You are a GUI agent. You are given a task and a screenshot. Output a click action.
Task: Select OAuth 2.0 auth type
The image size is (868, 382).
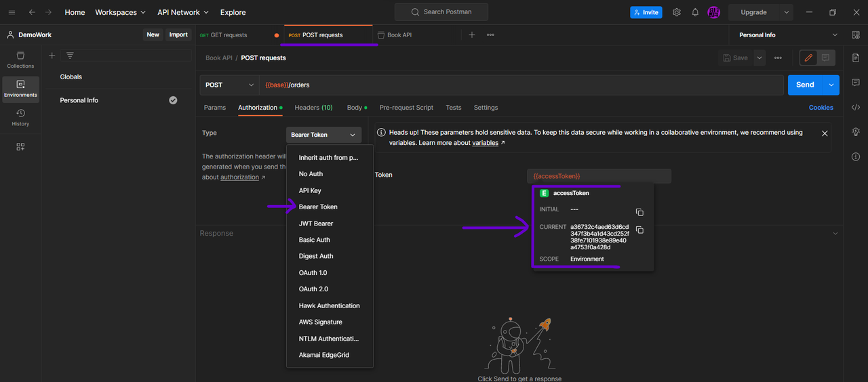330,289
